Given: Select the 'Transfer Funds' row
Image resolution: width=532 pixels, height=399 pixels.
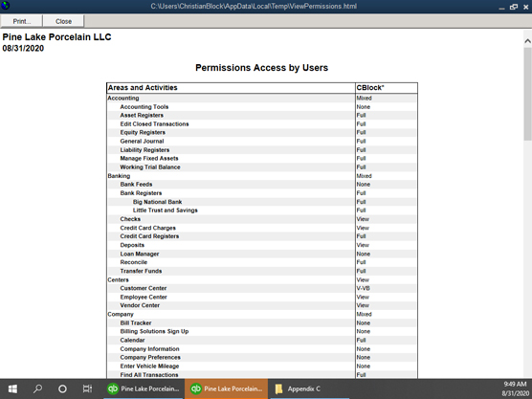Looking at the screenshot, I should tap(262, 271).
